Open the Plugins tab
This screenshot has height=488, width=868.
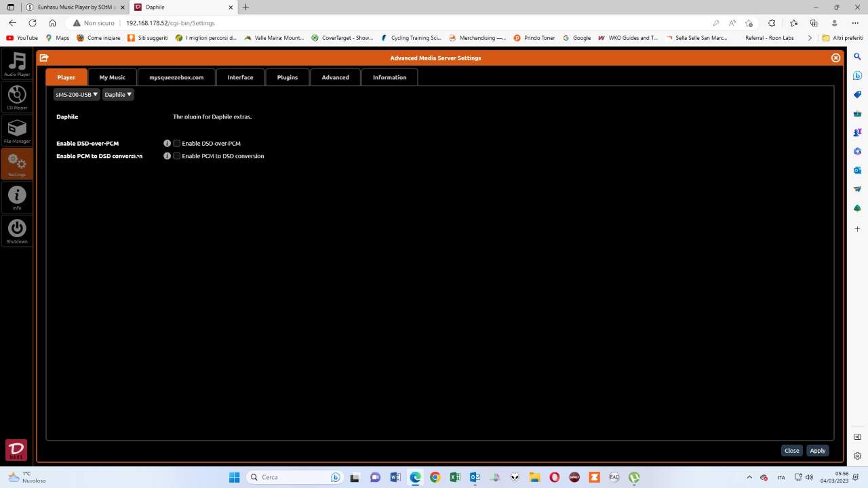288,77
